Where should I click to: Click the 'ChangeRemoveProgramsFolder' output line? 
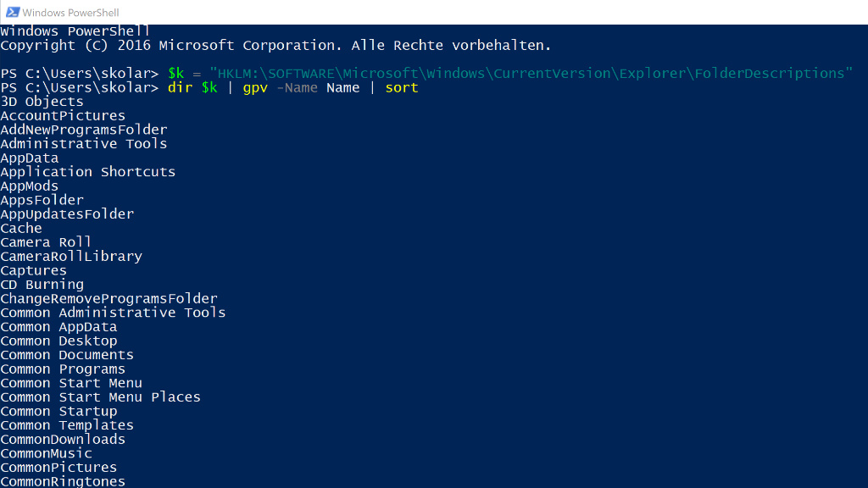[108, 299]
